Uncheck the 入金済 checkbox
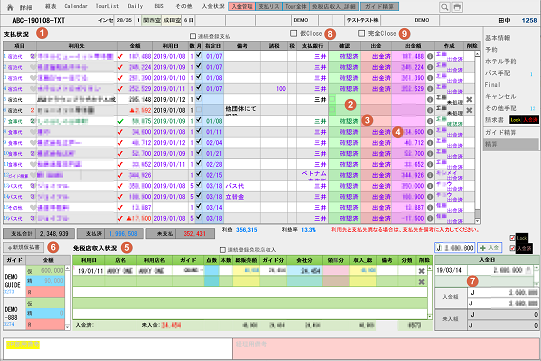The image size is (541, 361). point(512,248)
